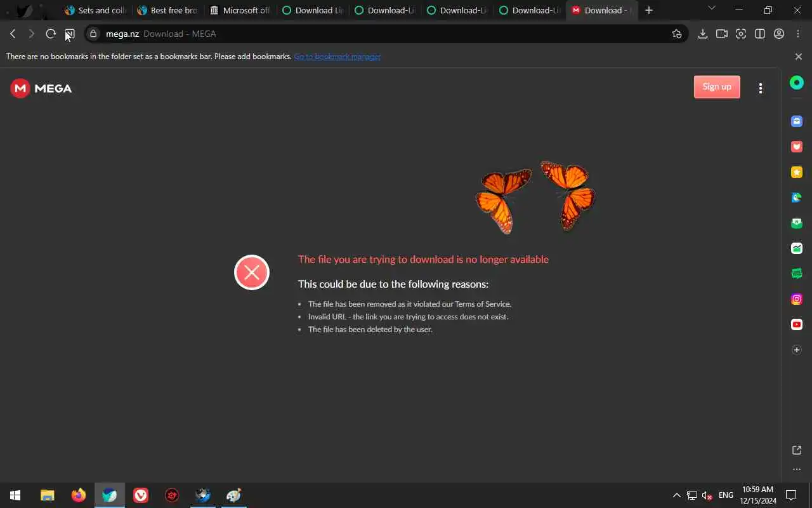Open a new tab with the plus button
Viewport: 812px width, 508px height.
tap(649, 10)
